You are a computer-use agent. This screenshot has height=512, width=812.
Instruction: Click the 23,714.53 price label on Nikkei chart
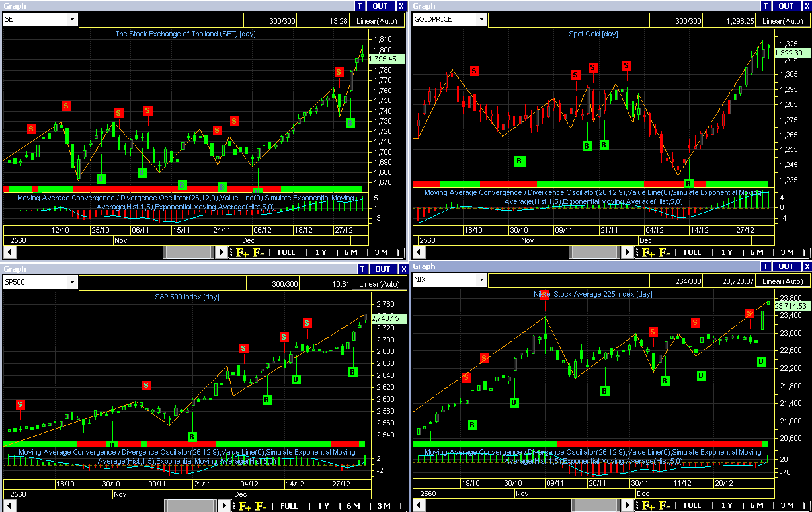point(793,306)
